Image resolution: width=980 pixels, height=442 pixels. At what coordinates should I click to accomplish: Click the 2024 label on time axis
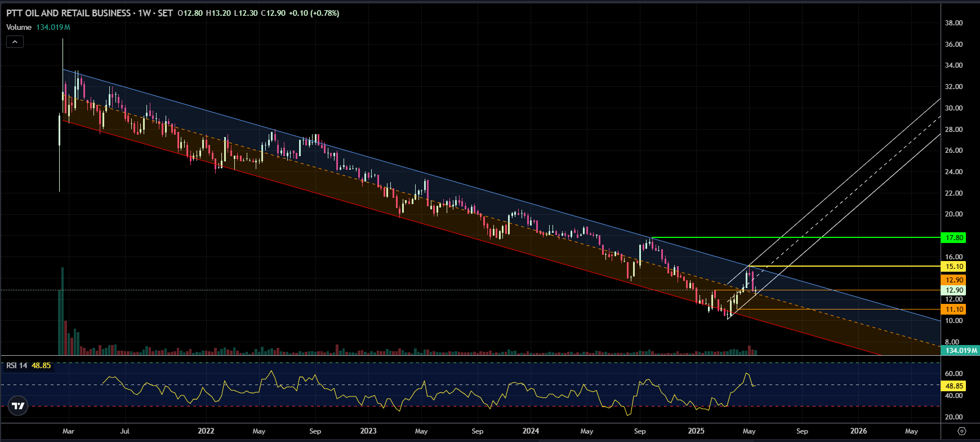[531, 431]
